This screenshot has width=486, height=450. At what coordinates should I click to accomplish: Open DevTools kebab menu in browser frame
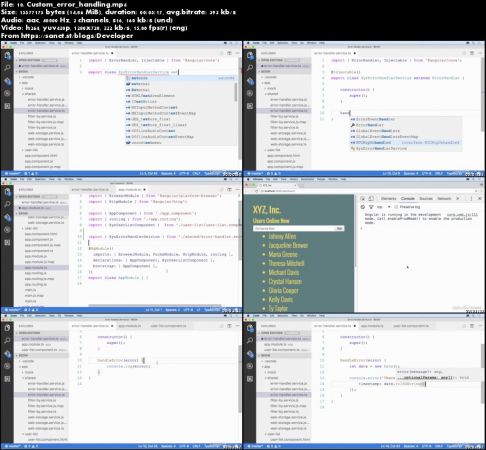pos(471,198)
